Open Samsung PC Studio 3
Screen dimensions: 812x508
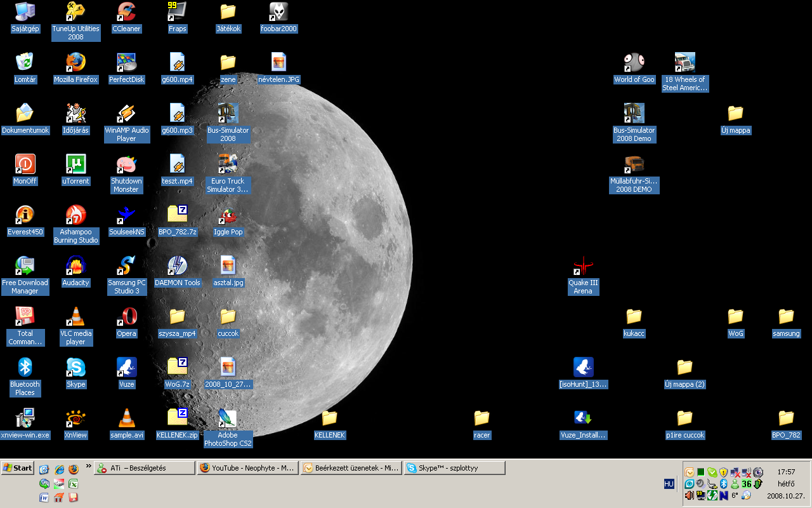126,275
